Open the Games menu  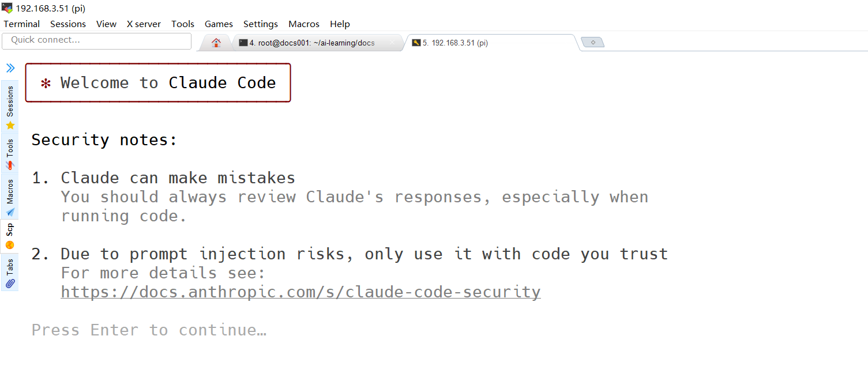[x=219, y=24]
